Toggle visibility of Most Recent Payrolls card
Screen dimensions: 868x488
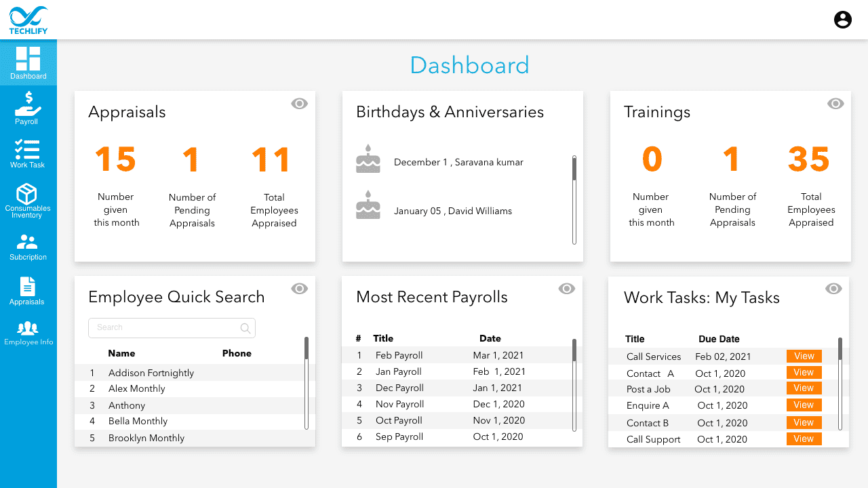click(567, 289)
